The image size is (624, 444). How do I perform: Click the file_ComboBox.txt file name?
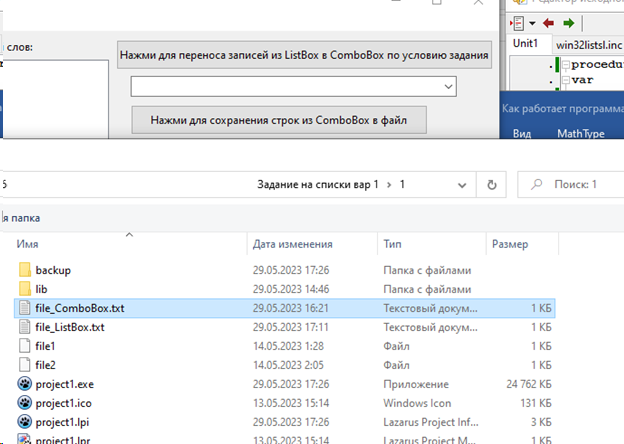[x=80, y=308]
